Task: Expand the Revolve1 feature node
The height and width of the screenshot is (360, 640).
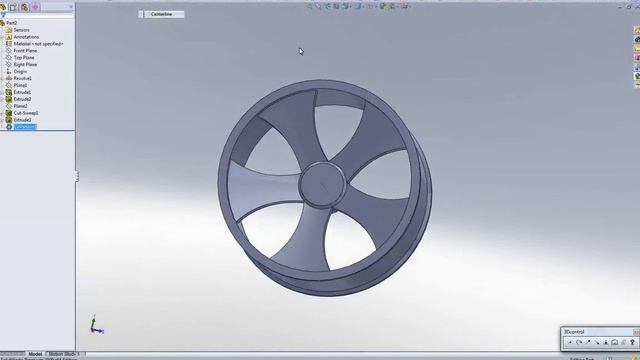Action: click(x=2, y=78)
